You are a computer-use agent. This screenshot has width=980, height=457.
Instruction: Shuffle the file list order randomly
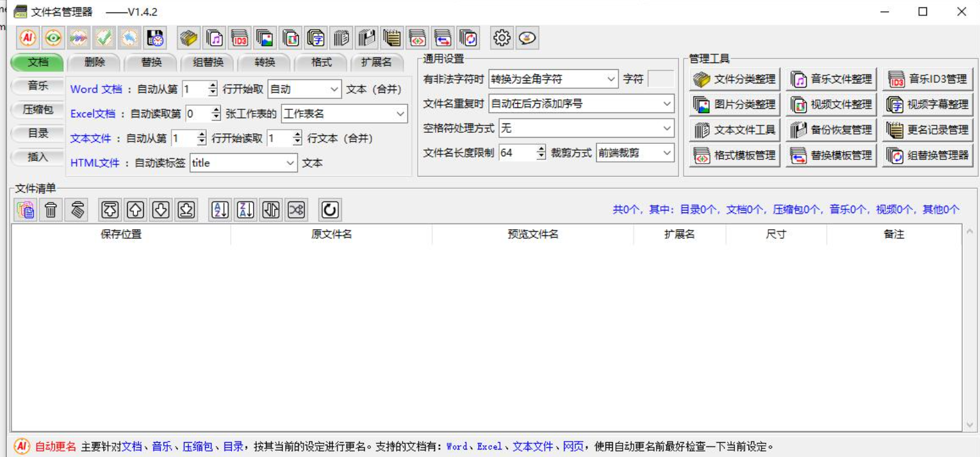296,210
